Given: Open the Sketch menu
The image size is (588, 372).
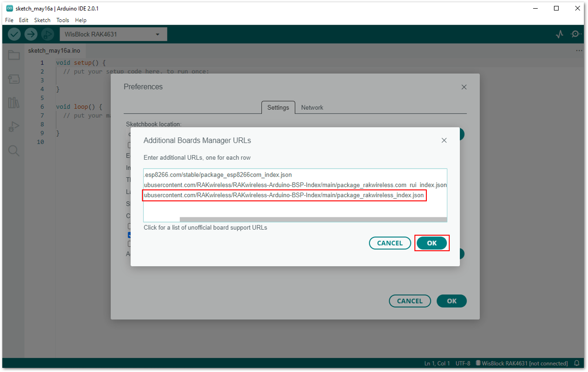Looking at the screenshot, I should [x=43, y=20].
